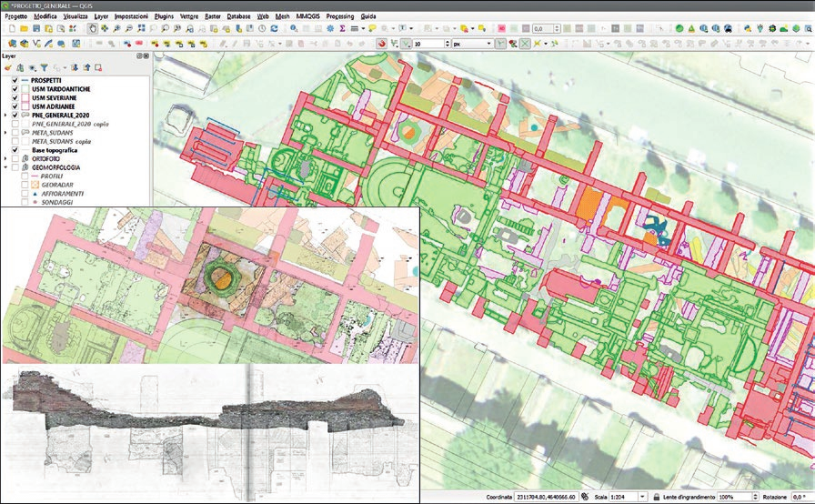Open the Data Source Manager icon

[12, 45]
